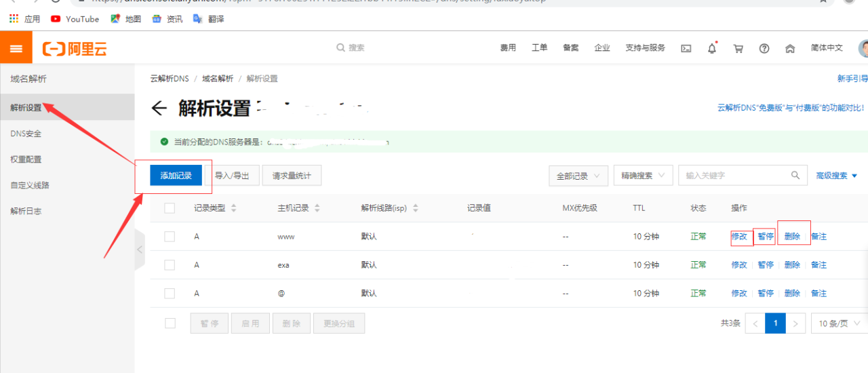This screenshot has height=373, width=868.
Task: Click the back arrow beside 解析设置 title
Action: click(x=159, y=108)
